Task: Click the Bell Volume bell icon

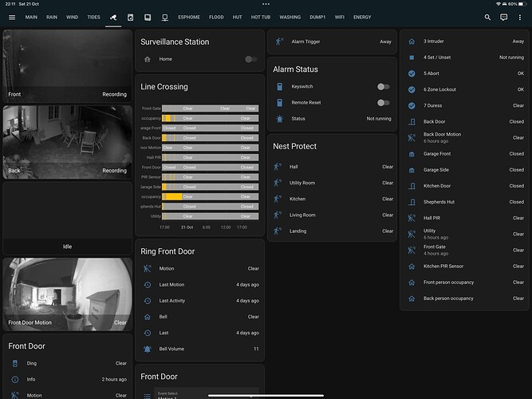Action: coord(147,349)
